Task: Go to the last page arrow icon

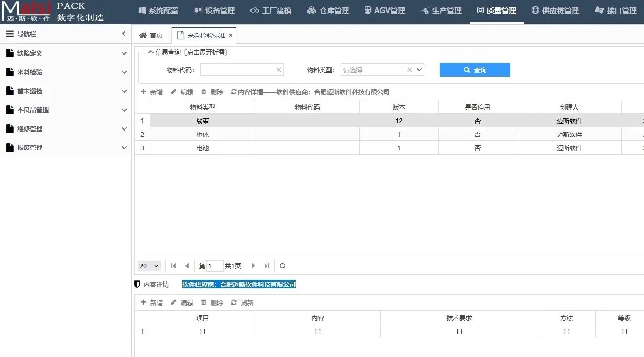Action: [267, 266]
